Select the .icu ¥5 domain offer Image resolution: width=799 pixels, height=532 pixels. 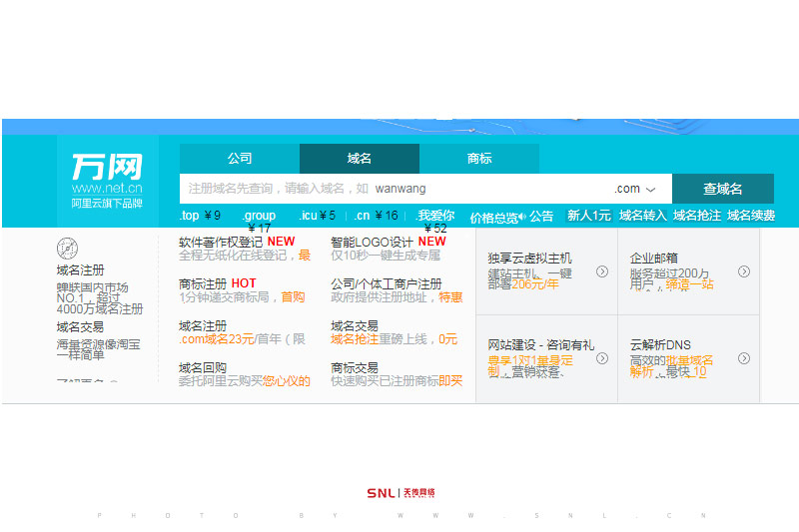(x=317, y=216)
